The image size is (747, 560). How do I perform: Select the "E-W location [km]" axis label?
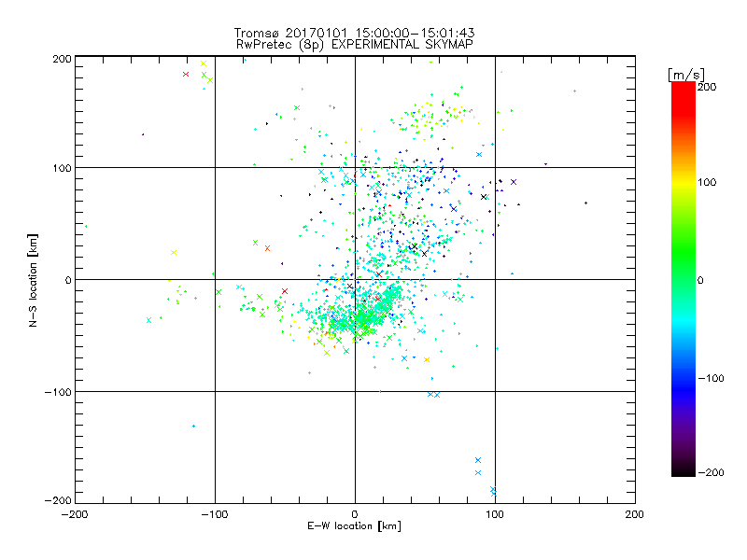354,525
